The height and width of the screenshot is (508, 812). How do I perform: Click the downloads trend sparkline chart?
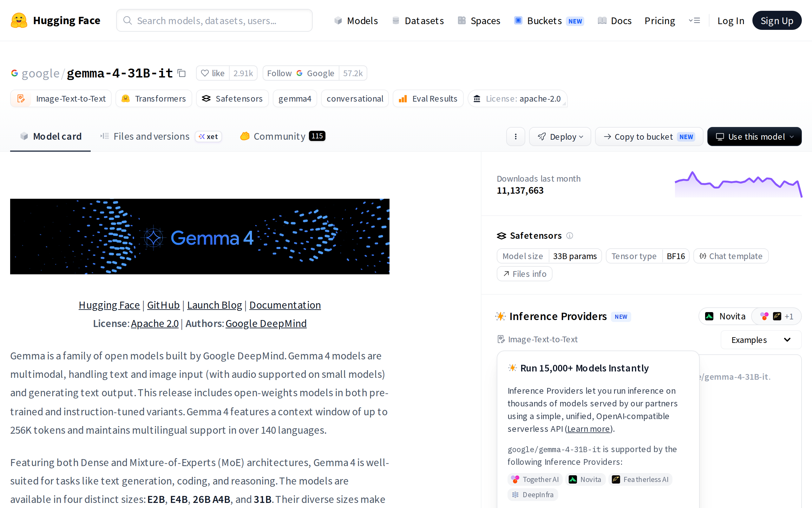pos(738,184)
